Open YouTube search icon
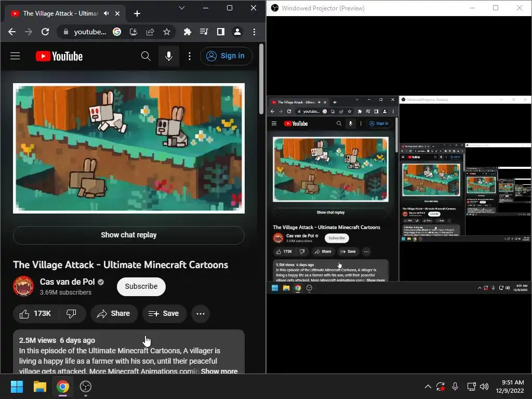Viewport: 532px width, 399px height. 145,56
